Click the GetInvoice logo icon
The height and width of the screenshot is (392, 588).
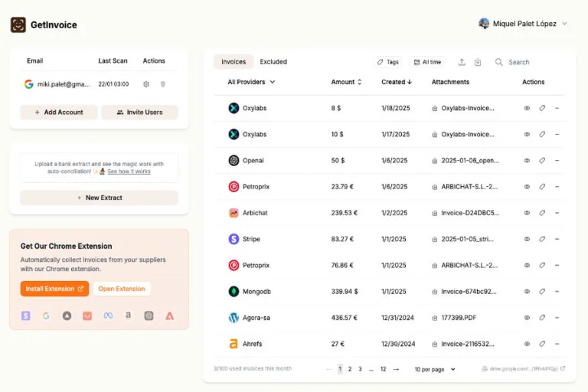(18, 24)
